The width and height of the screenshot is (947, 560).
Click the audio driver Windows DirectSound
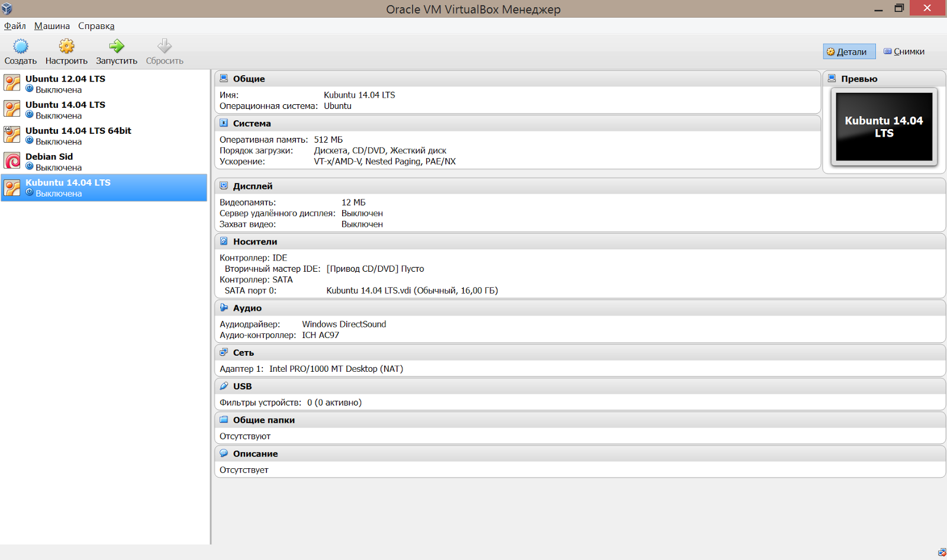pyautogui.click(x=344, y=324)
